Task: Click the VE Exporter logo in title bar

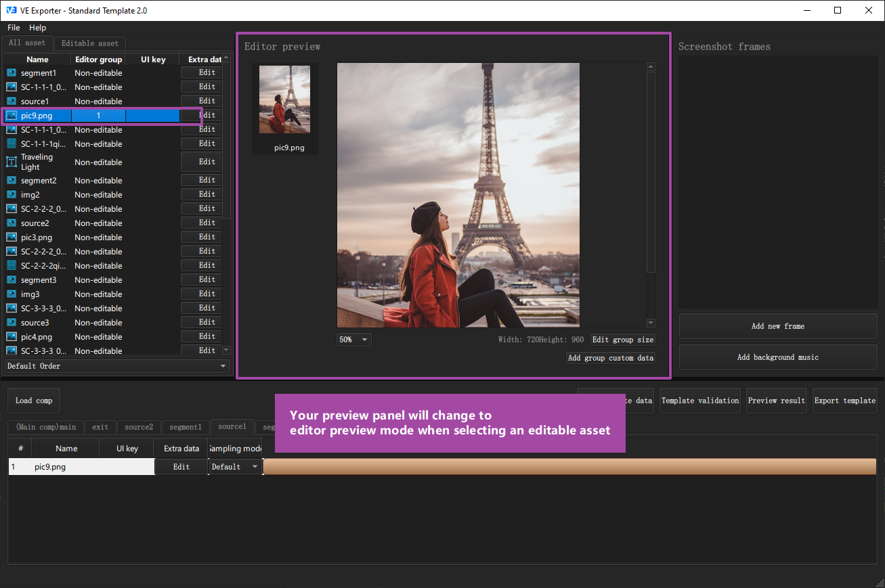Action: pyautogui.click(x=12, y=10)
